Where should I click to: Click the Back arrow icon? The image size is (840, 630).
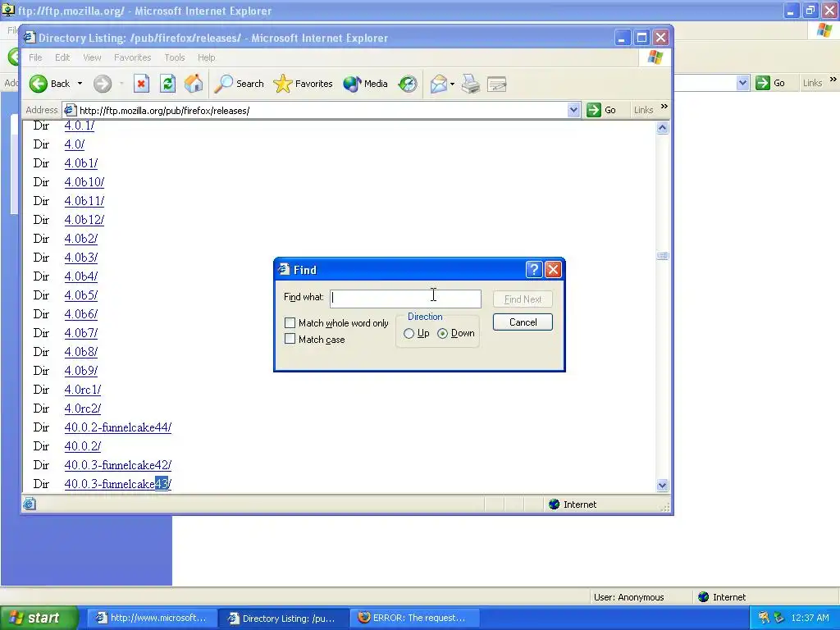[38, 84]
